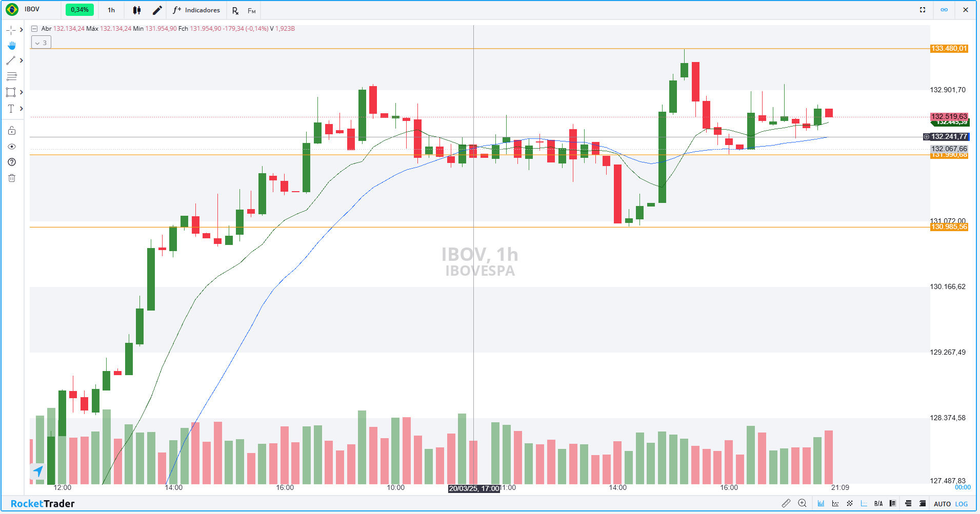Open the help question mark icon

[x=12, y=162]
